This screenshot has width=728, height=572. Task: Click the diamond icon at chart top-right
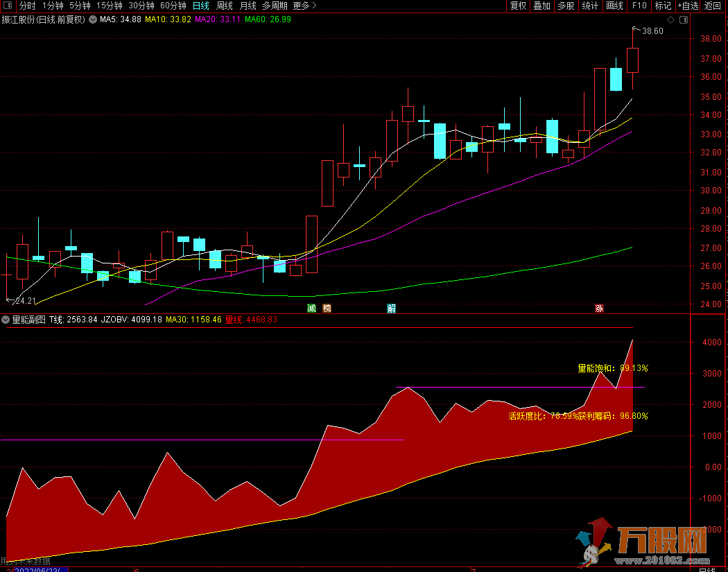click(670, 19)
